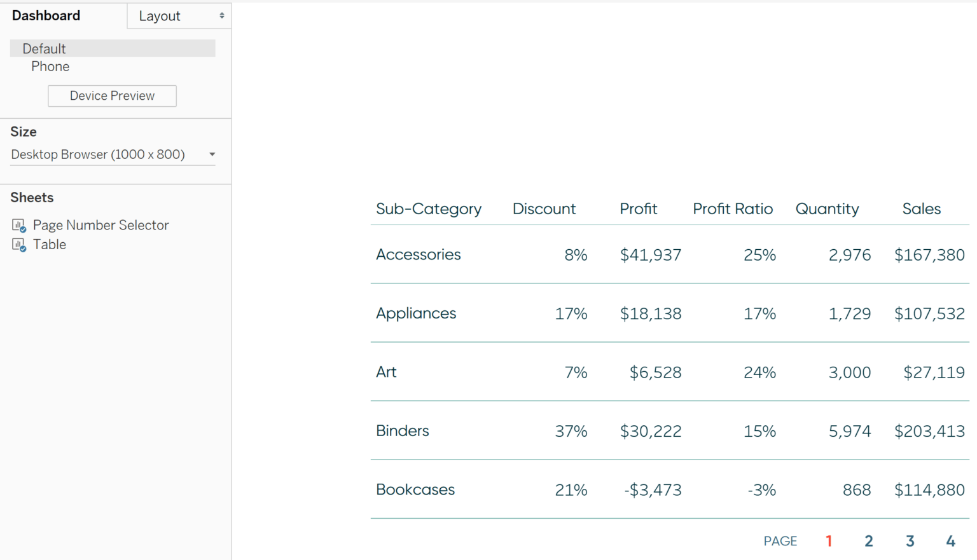
Task: Navigate to page 2 of the table
Action: (x=869, y=540)
